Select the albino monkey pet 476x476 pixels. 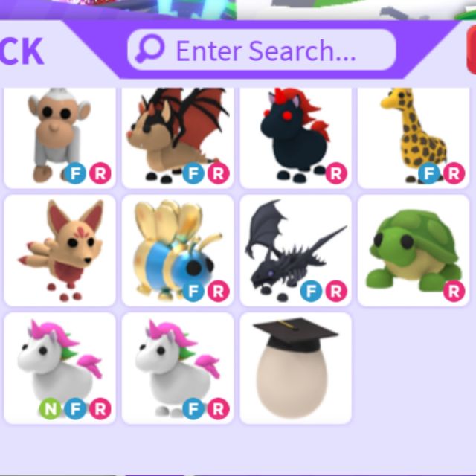pyautogui.click(x=59, y=138)
